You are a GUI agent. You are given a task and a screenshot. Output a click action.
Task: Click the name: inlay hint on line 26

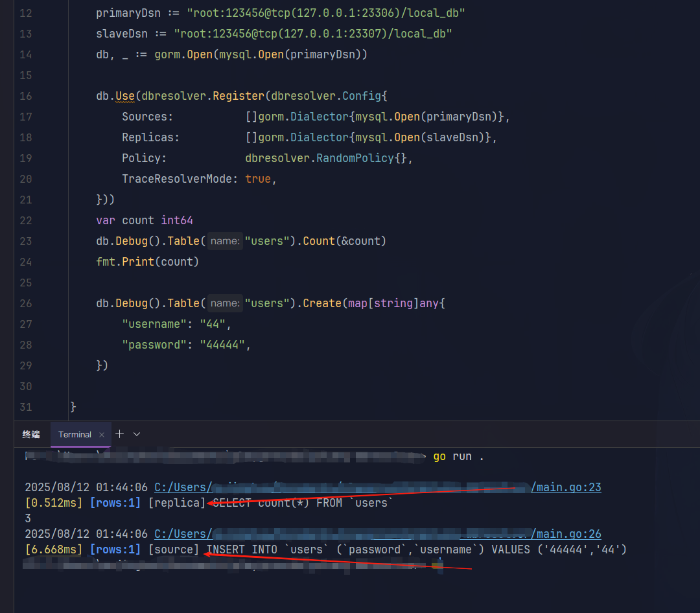(225, 303)
